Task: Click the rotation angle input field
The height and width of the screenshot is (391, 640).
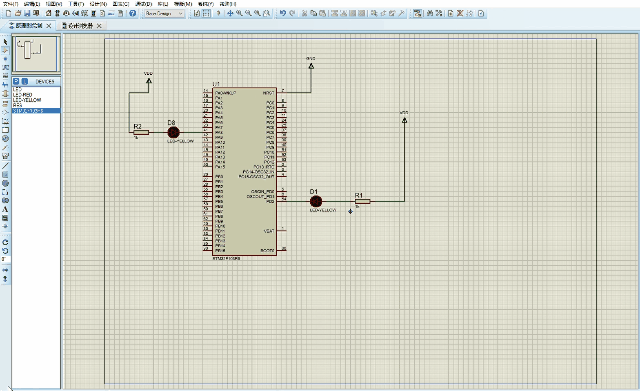Action: click(x=5, y=259)
